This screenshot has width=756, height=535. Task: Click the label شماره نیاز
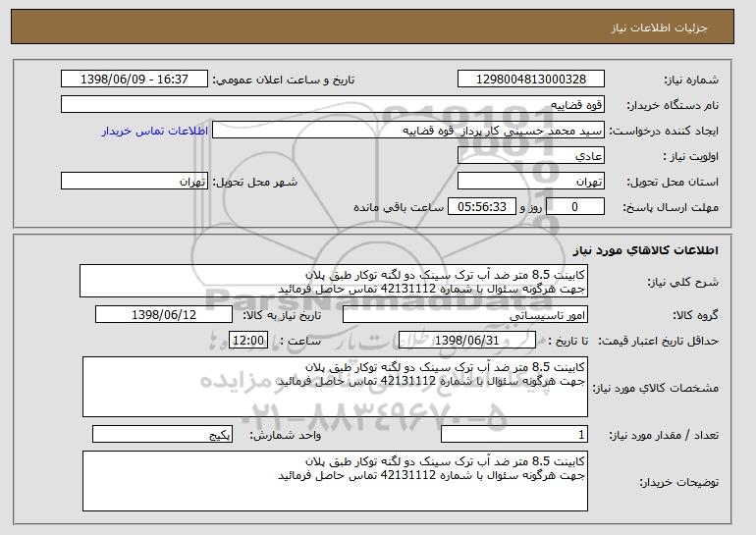[x=691, y=80]
